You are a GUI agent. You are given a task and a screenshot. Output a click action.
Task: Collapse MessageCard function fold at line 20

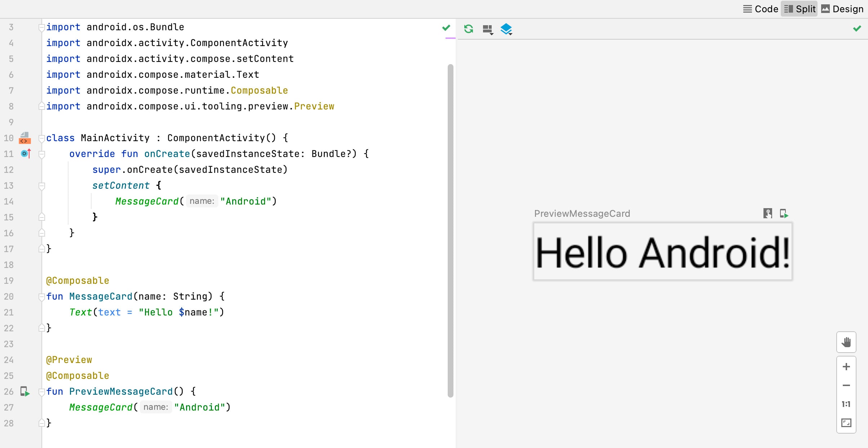[x=42, y=297]
